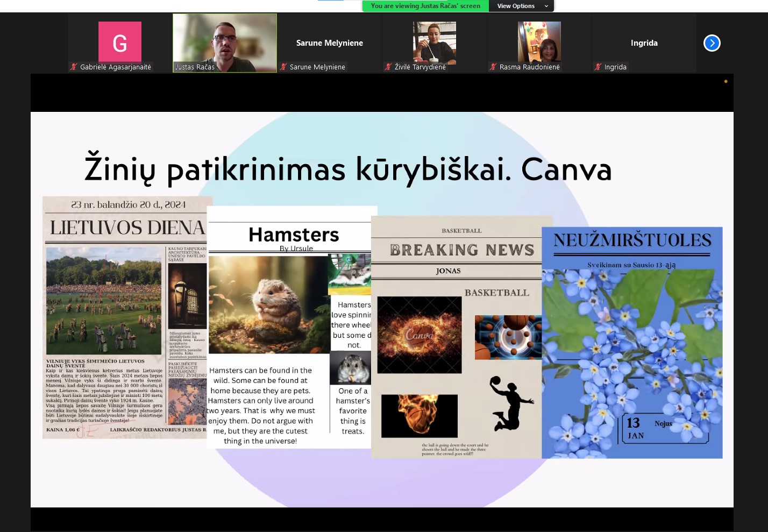Screen dimensions: 768x532
Task: Click the small hamster face photo
Action: click(x=351, y=367)
